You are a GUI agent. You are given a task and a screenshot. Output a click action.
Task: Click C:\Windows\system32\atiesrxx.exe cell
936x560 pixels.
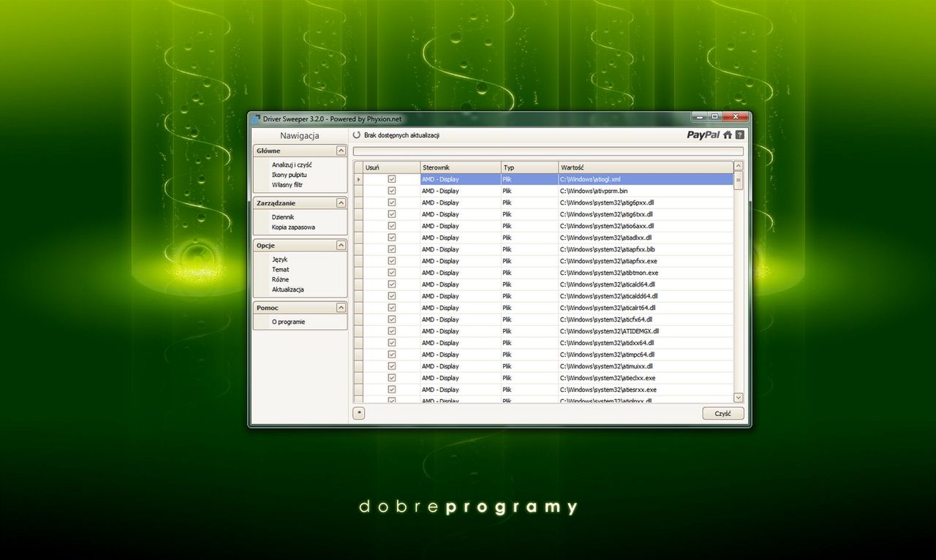(646, 390)
